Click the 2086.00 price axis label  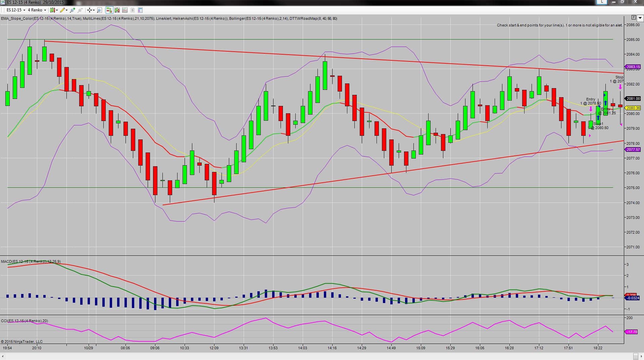click(x=633, y=25)
